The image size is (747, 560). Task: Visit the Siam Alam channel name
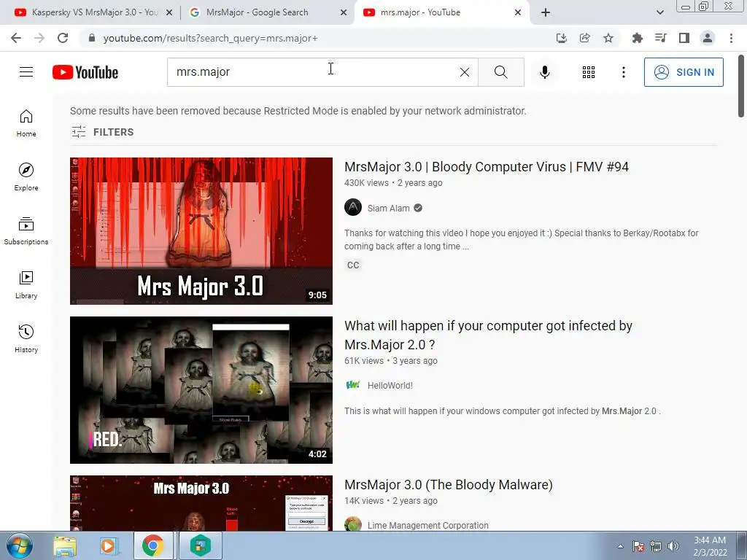tap(388, 208)
